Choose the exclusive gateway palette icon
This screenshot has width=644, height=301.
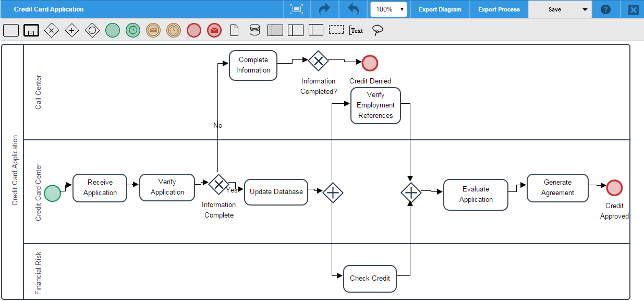[x=51, y=30]
